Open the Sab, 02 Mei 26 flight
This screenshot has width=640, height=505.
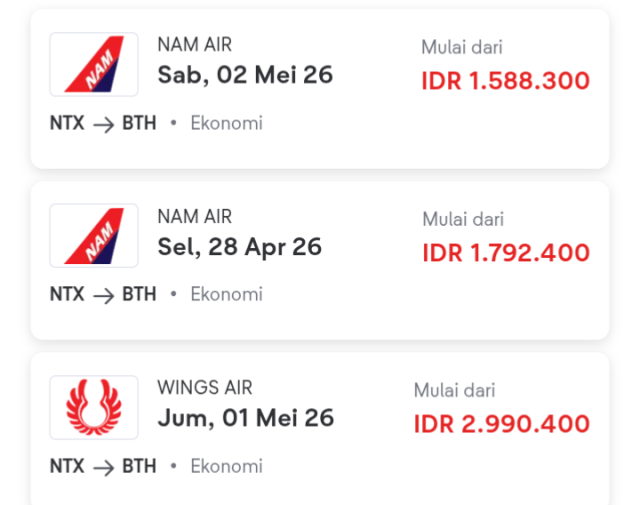[245, 75]
